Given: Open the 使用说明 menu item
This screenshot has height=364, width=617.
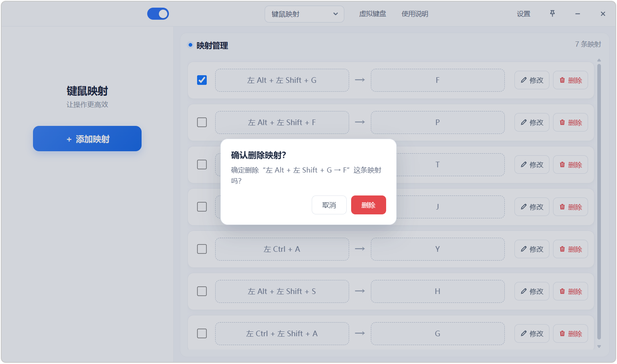Looking at the screenshot, I should 415,14.
